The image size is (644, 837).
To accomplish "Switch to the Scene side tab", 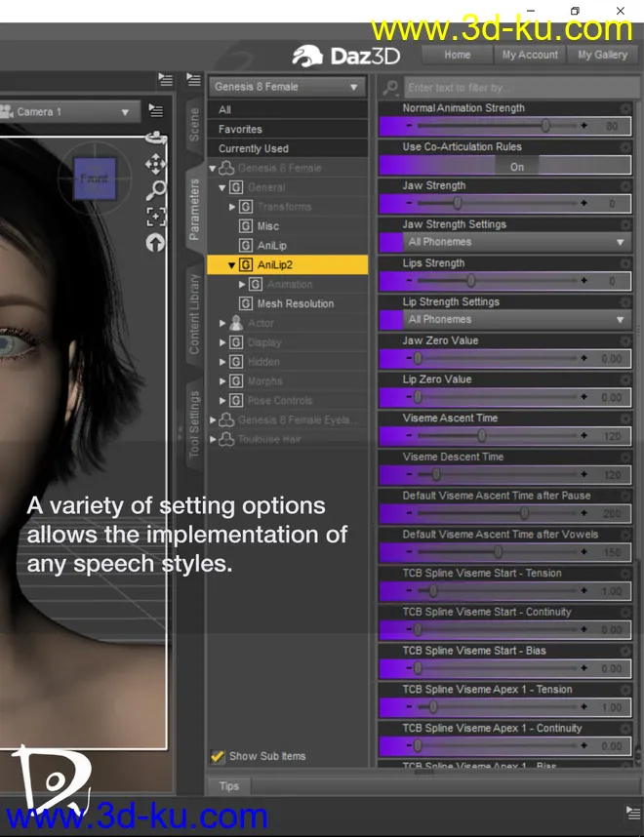I will pyautogui.click(x=194, y=125).
